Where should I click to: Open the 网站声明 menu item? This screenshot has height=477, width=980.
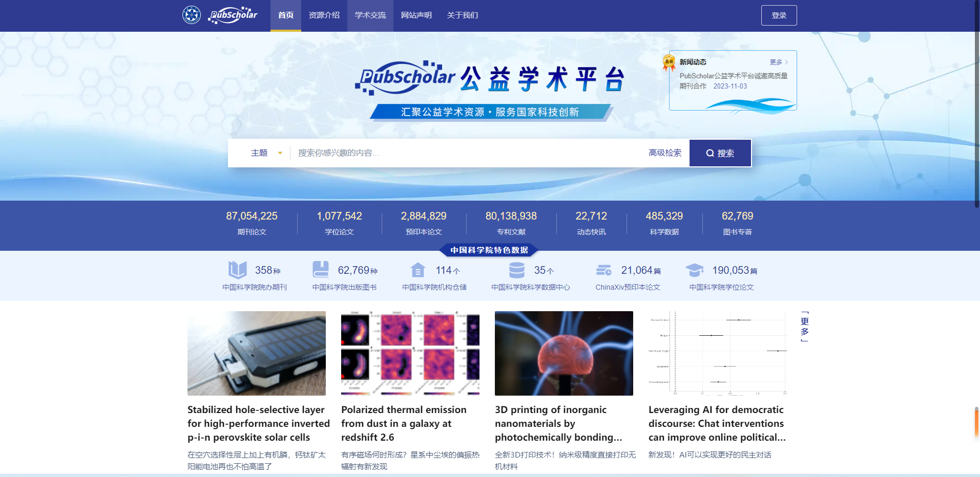tap(416, 15)
